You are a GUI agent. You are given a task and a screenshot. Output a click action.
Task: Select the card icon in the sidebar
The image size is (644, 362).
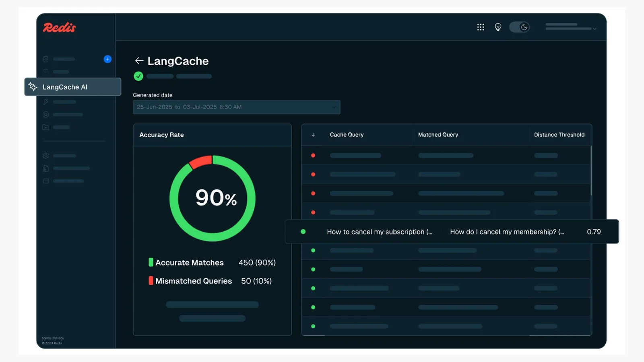click(46, 181)
